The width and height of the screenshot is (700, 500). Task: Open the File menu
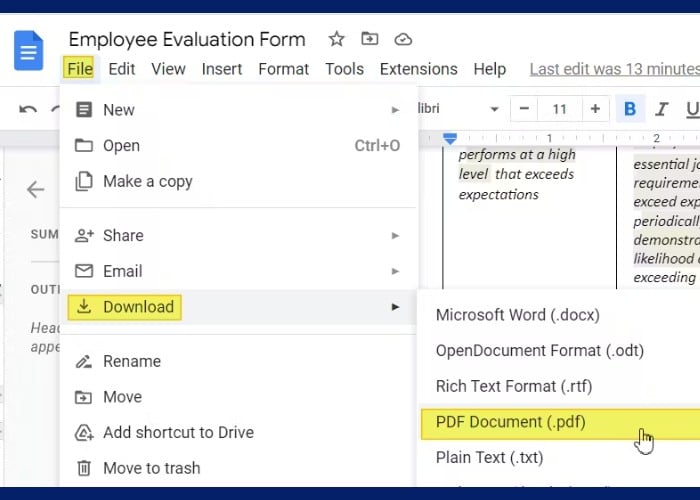[79, 69]
